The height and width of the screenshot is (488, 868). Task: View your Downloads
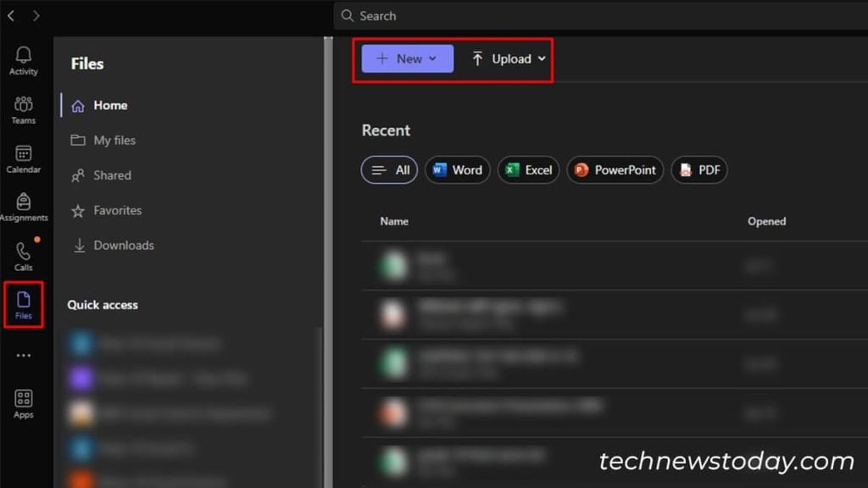pyautogui.click(x=122, y=245)
